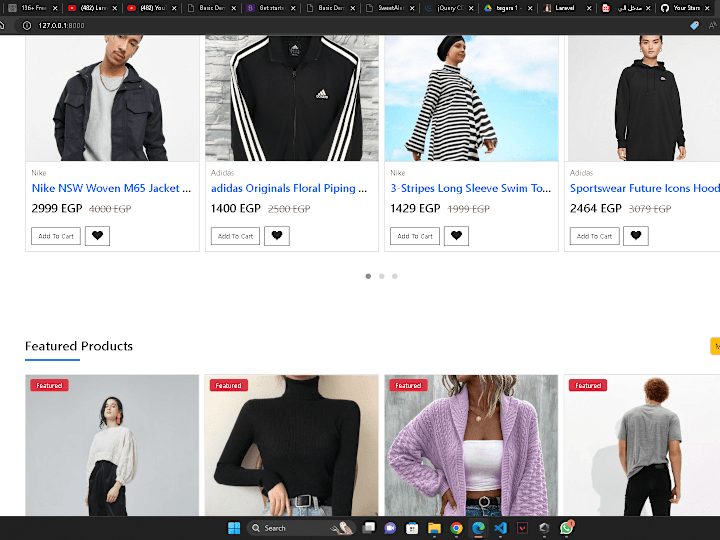The height and width of the screenshot is (540, 720).
Task: Close the jQuery CDN tab
Action: tap(471, 8)
